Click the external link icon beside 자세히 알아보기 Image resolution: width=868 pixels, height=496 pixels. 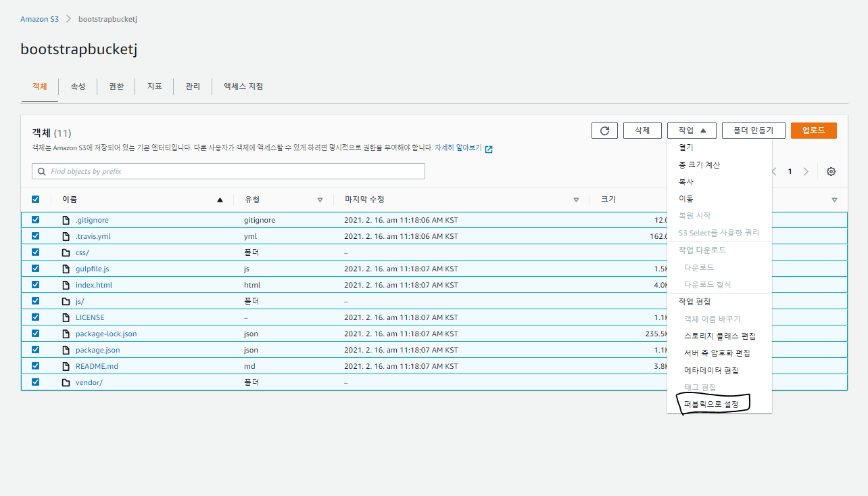pyautogui.click(x=489, y=149)
